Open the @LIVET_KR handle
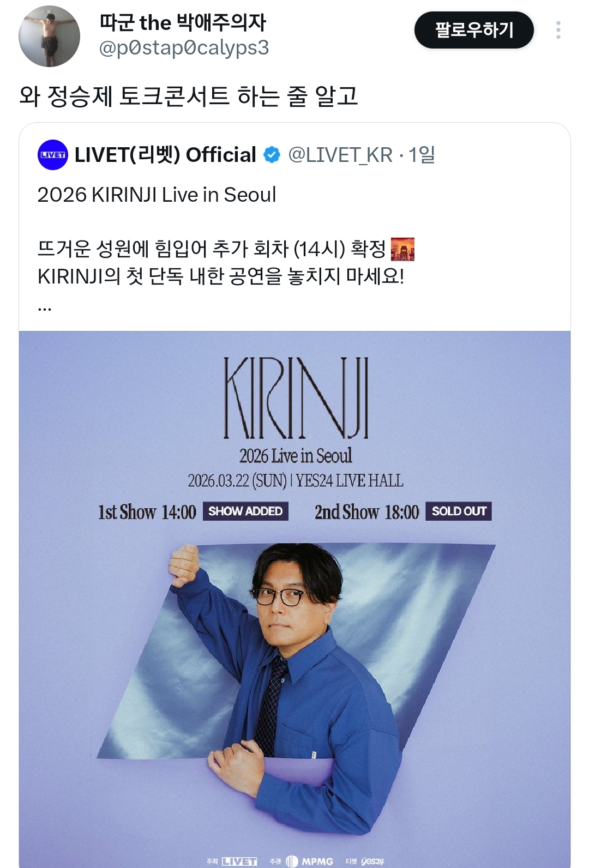This screenshot has height=868, width=589. coord(340,155)
